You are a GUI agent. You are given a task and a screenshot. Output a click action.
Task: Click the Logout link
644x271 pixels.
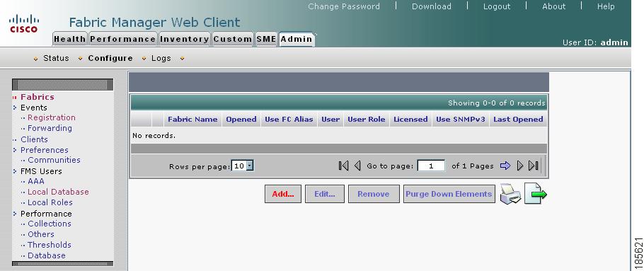pyautogui.click(x=497, y=6)
